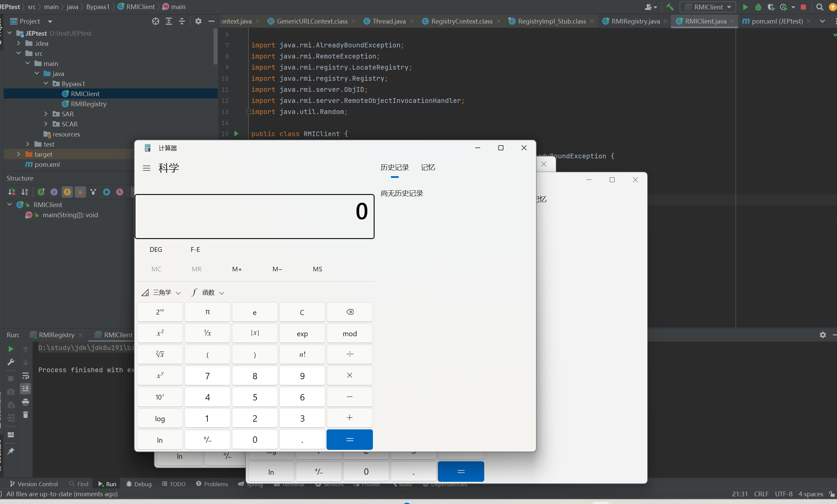837x504 pixels.
Task: Click the Debug bug icon in top toolbar
Action: (758, 7)
